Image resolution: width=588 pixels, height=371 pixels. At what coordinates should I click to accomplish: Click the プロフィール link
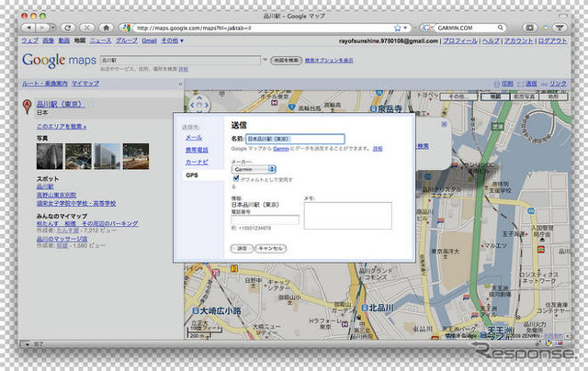click(460, 40)
